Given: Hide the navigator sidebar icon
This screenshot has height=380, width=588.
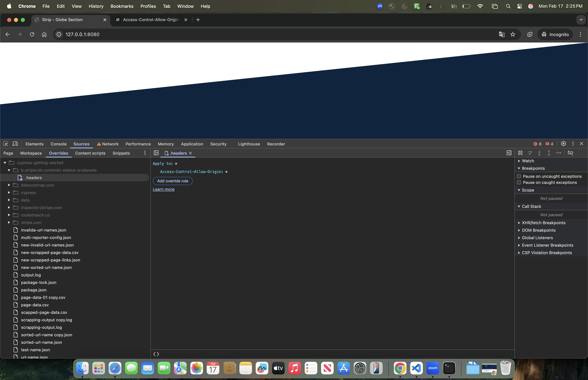Looking at the screenshot, I should [x=156, y=153].
